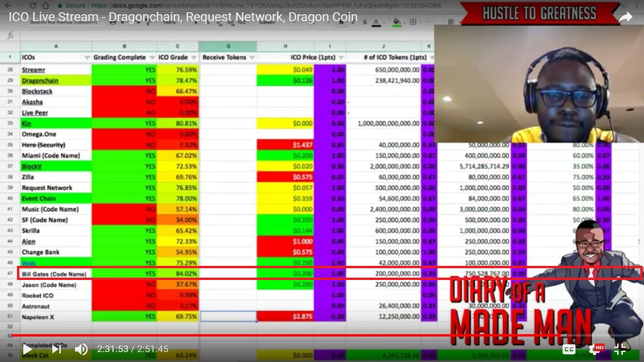Viewport: 644px width, 362px height.
Task: Select the Request Network cell
Action: coord(56,188)
